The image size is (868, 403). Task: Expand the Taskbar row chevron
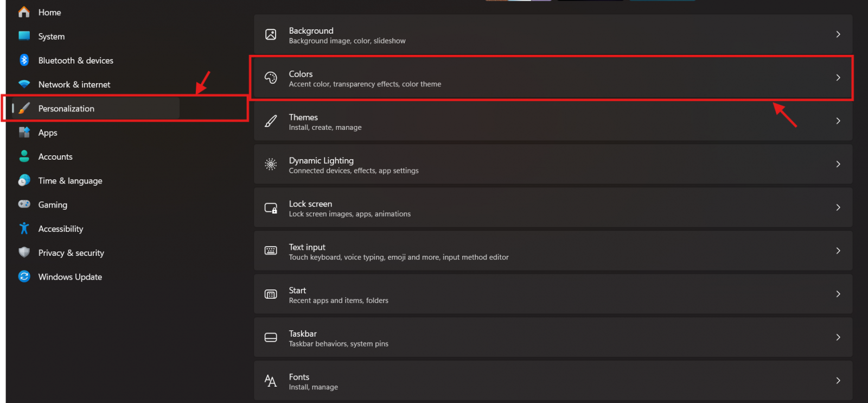tap(838, 337)
